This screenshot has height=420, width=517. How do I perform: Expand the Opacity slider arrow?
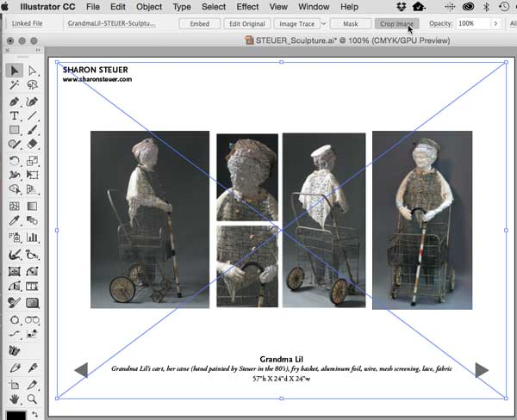pos(495,23)
